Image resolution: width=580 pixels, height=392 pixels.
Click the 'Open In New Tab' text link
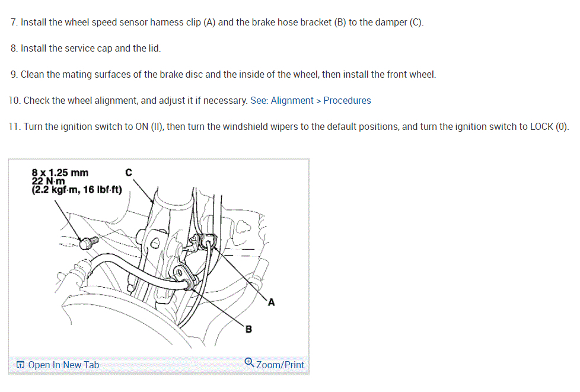pos(63,365)
